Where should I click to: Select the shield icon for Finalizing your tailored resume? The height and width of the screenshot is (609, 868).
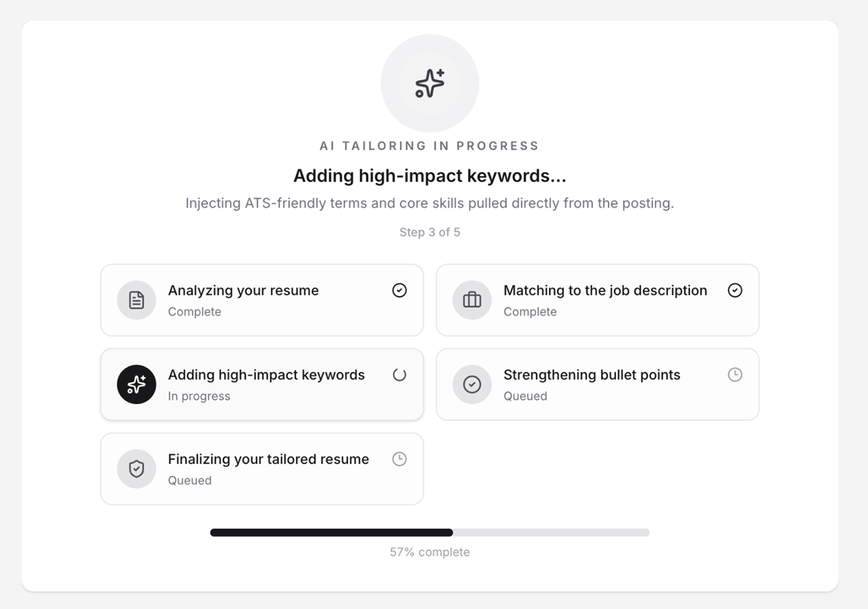point(136,469)
